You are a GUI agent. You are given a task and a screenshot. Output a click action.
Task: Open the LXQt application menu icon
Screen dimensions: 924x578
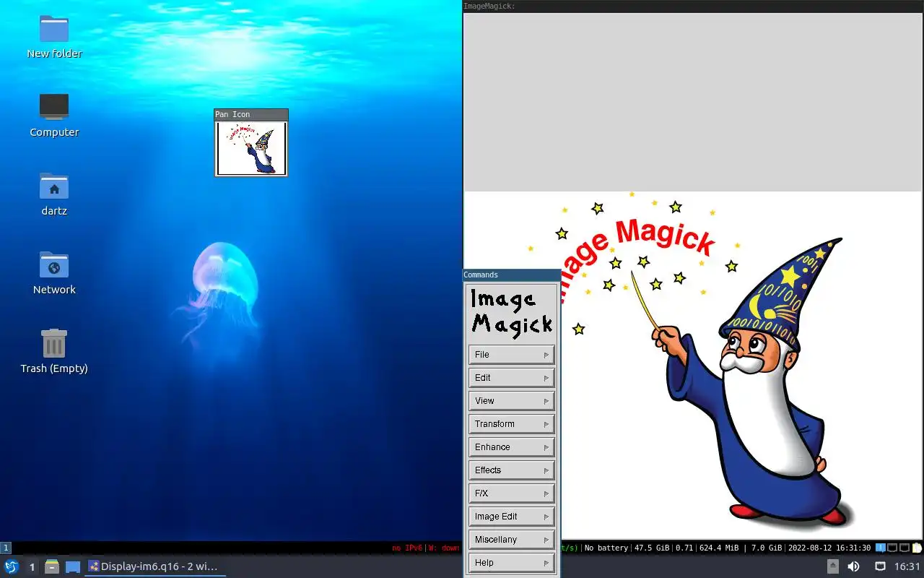pyautogui.click(x=12, y=566)
